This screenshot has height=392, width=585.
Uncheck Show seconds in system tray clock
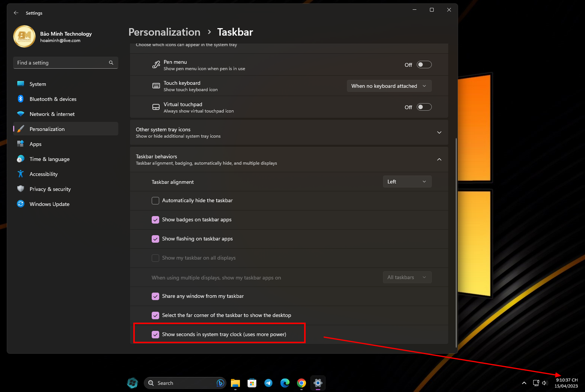coord(155,335)
